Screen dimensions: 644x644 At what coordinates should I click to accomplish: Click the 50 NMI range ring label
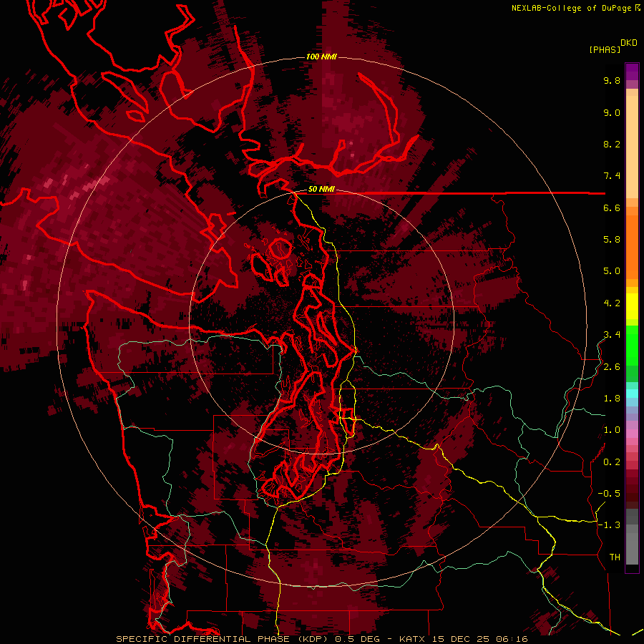pyautogui.click(x=321, y=190)
